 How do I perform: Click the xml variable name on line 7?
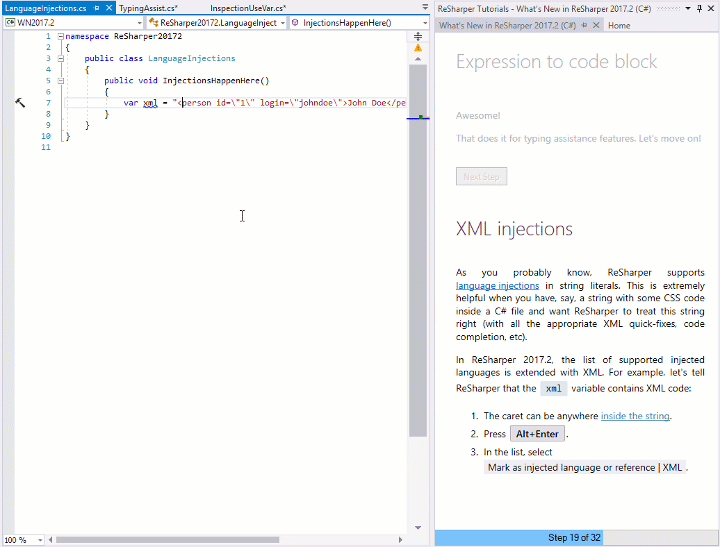pos(150,103)
